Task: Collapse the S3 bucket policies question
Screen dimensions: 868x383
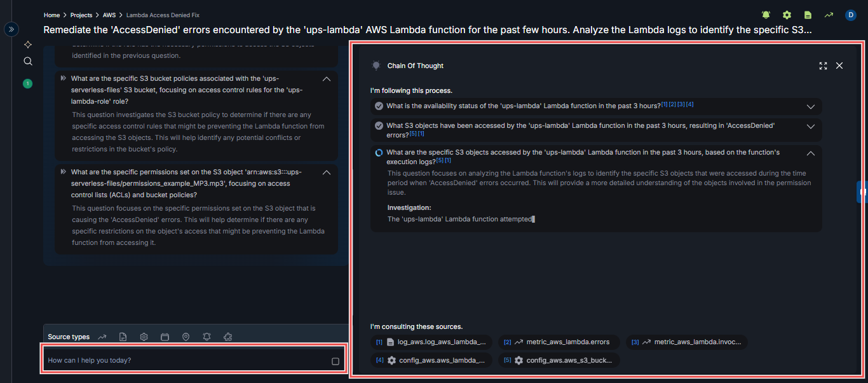Action: (327, 80)
